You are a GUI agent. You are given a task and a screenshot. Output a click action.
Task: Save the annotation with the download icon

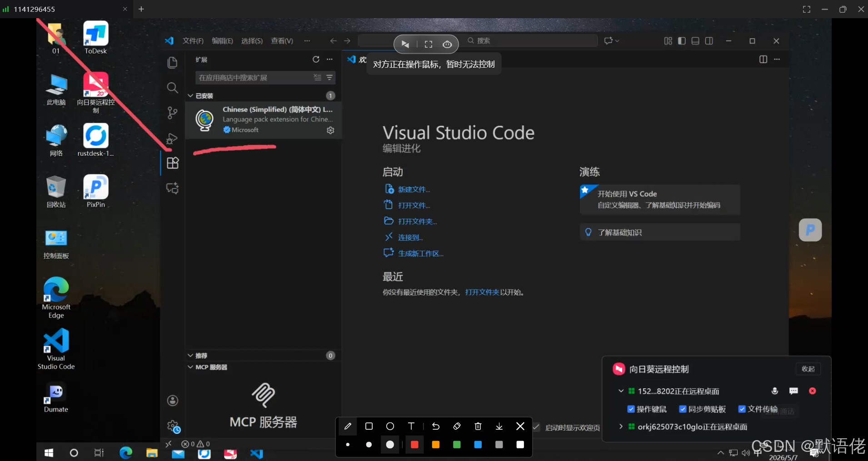coord(499,426)
